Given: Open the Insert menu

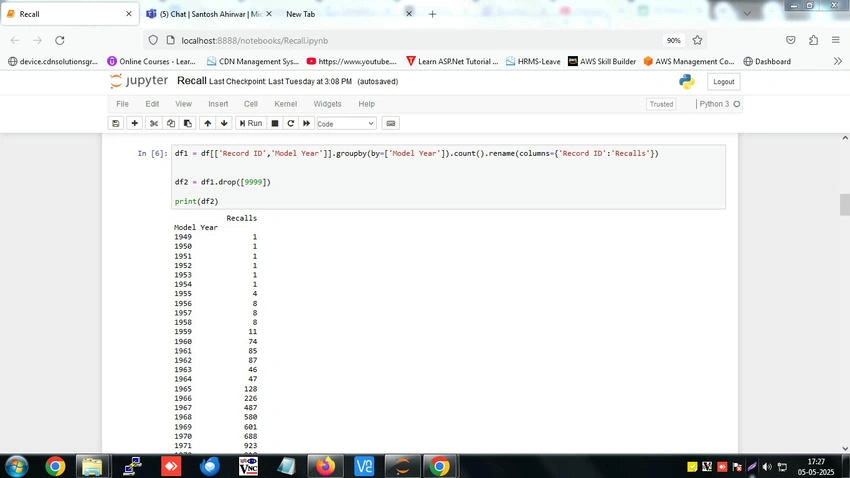Looking at the screenshot, I should 218,104.
